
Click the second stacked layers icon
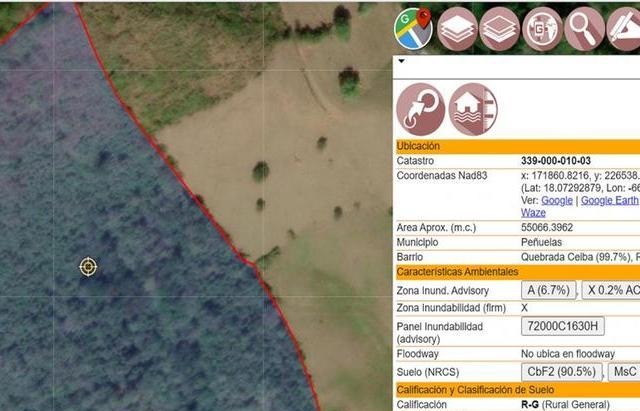coord(499,29)
